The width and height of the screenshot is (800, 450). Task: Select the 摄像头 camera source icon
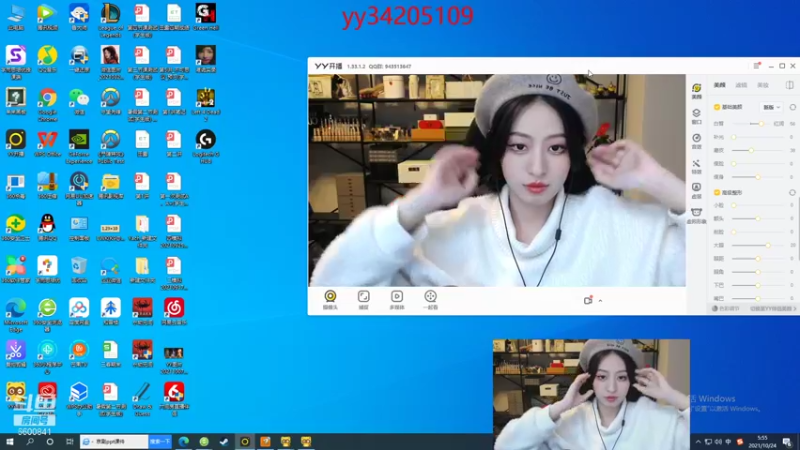(330, 300)
